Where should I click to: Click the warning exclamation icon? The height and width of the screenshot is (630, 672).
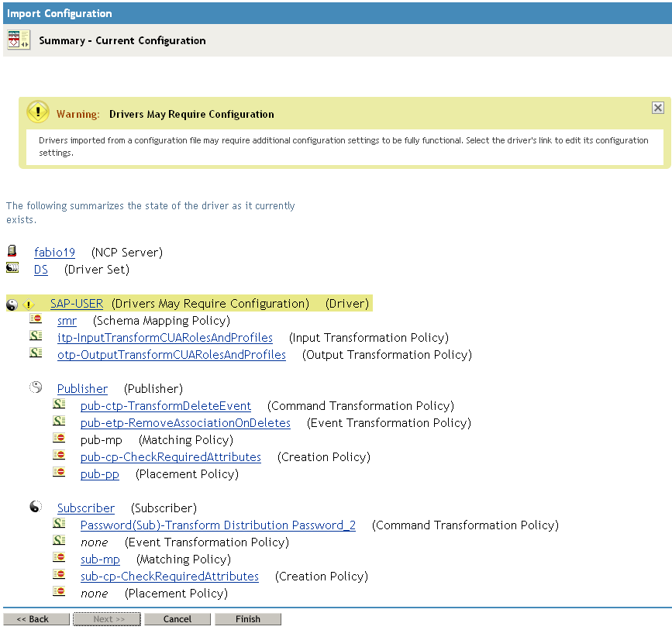(37, 112)
